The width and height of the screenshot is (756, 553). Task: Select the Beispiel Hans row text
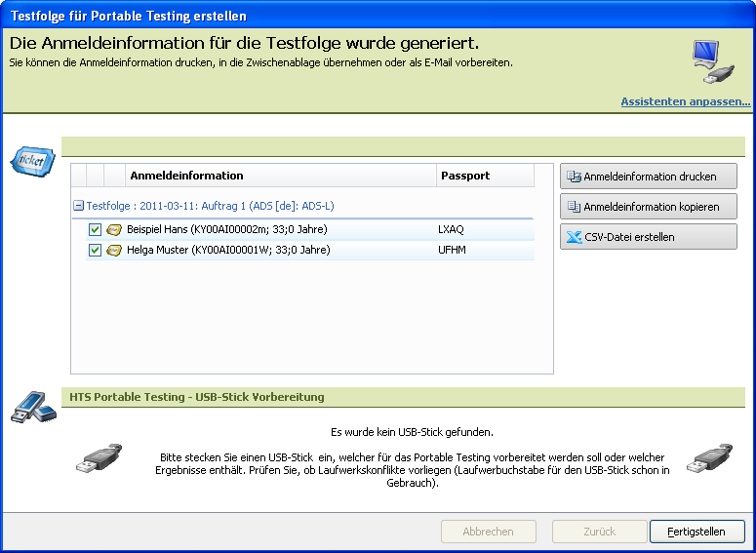pyautogui.click(x=226, y=229)
